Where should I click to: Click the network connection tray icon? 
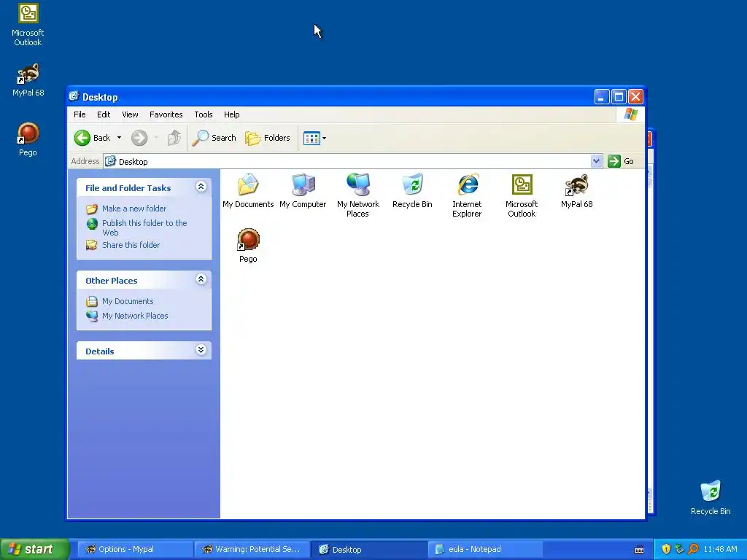680,550
